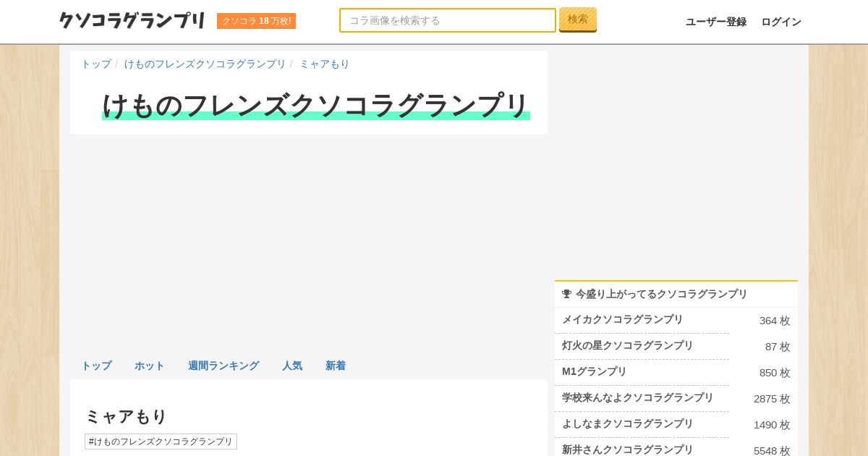Switch to the 新着 tab
The image size is (868, 456).
[x=336, y=366]
